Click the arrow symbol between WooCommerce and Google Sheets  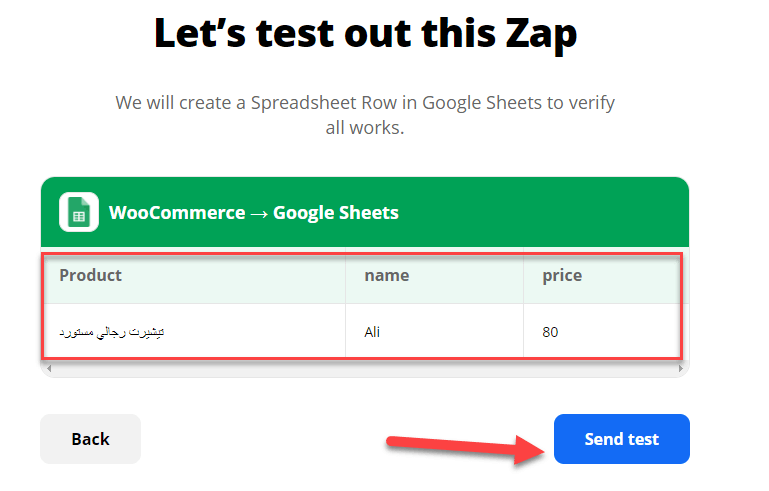[x=259, y=214]
